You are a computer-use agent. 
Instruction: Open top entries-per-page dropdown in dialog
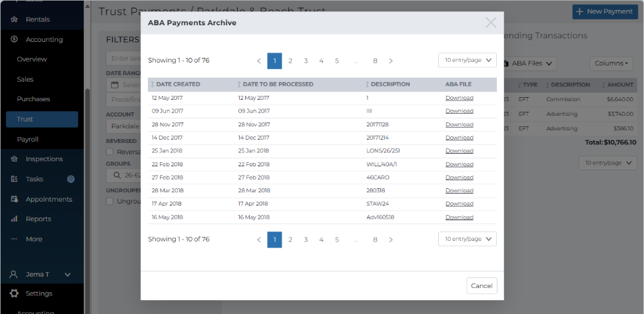coord(468,60)
